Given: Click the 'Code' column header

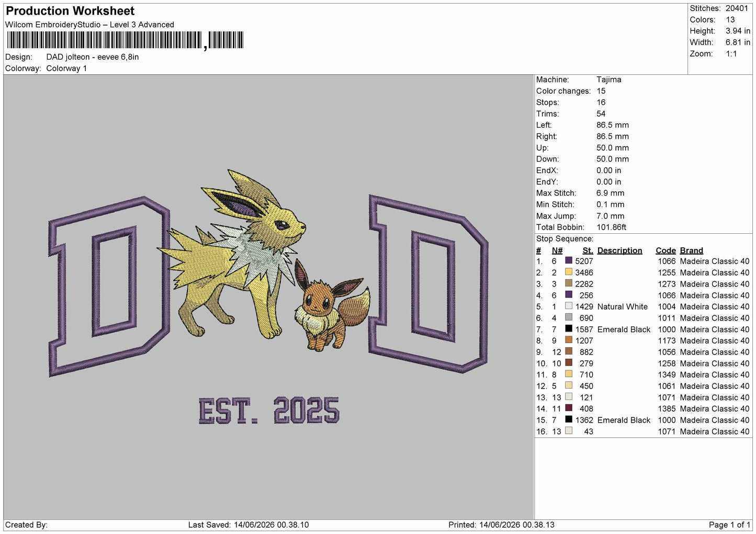Looking at the screenshot, I should click(x=665, y=251).
